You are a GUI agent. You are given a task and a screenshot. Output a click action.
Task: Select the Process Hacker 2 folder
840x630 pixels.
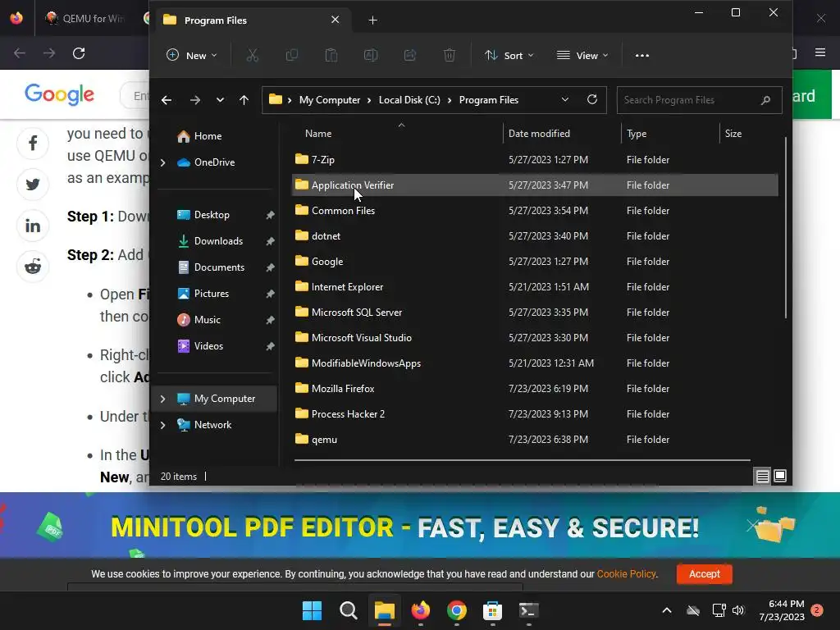tap(535, 414)
